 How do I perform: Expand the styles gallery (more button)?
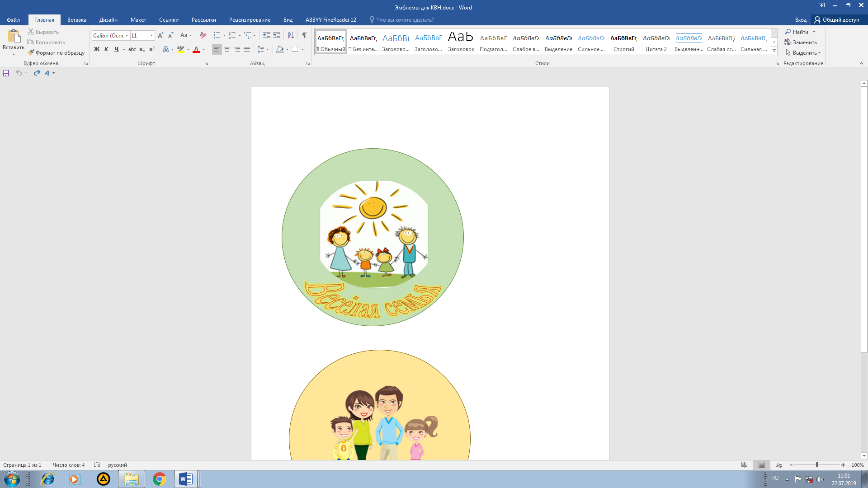774,51
